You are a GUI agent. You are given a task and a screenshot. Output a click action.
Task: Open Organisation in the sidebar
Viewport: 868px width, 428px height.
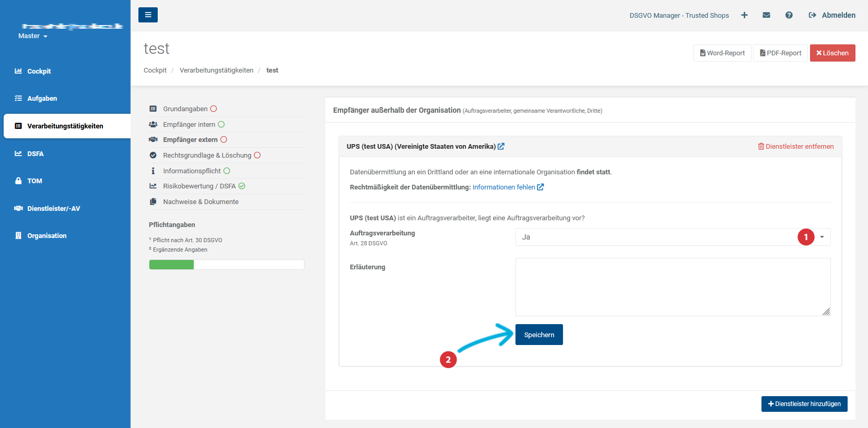pos(46,235)
